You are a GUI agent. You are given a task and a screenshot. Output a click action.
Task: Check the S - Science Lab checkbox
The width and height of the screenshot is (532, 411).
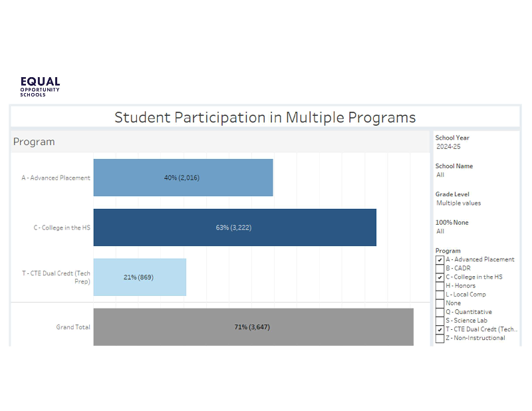[x=440, y=321]
